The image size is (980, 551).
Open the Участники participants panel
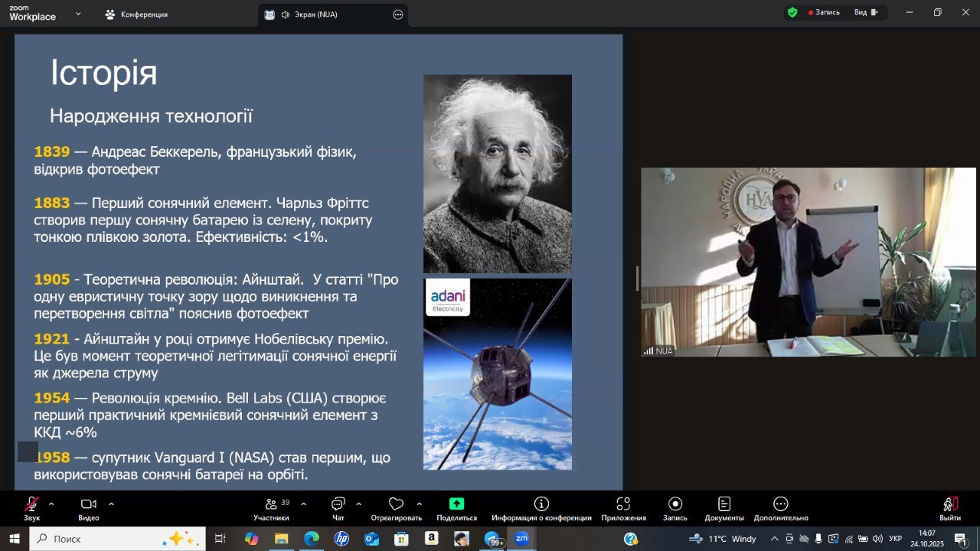271,504
